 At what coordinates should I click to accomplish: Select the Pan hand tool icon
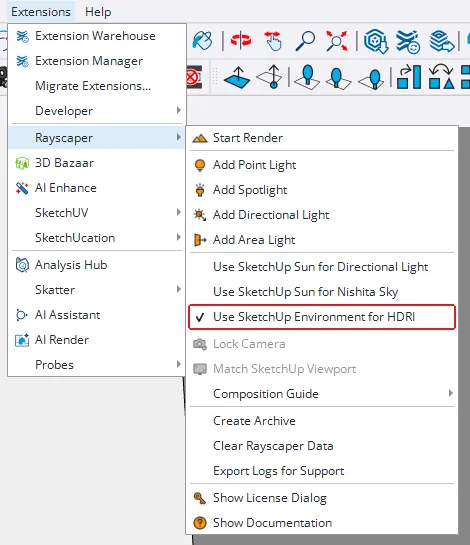273,41
